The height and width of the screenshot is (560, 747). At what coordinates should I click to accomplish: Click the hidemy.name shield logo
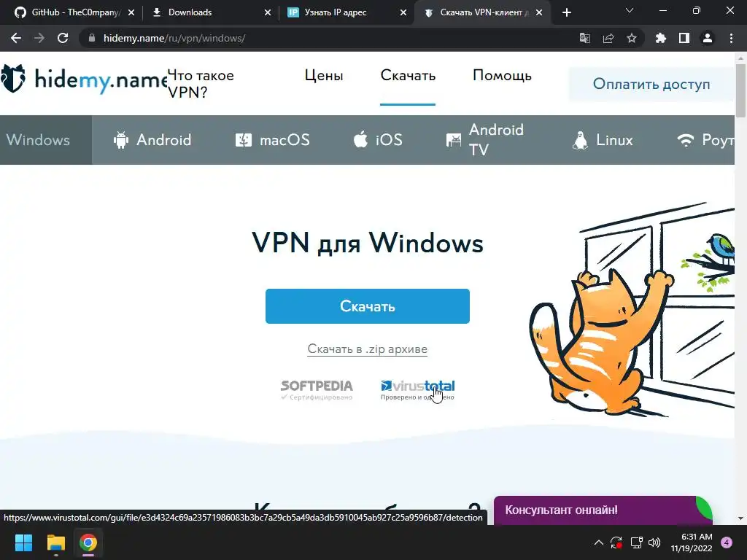tap(13, 79)
